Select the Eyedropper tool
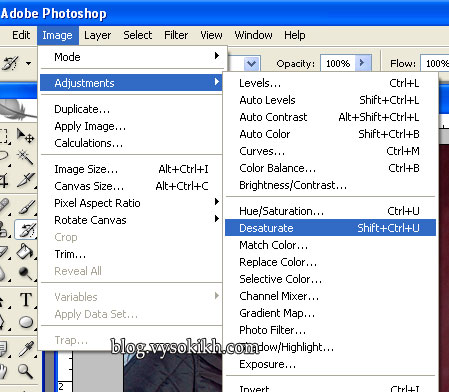Screen dimensions: 449x392 (25, 348)
